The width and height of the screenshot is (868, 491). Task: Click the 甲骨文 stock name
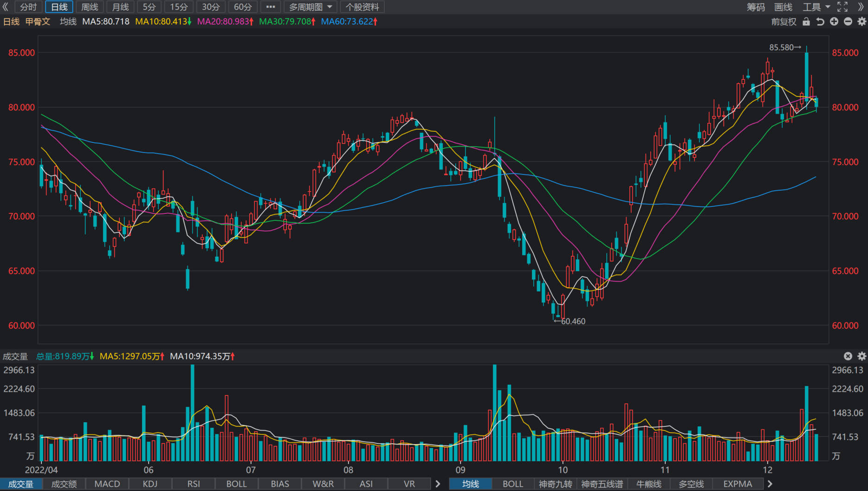click(x=38, y=22)
